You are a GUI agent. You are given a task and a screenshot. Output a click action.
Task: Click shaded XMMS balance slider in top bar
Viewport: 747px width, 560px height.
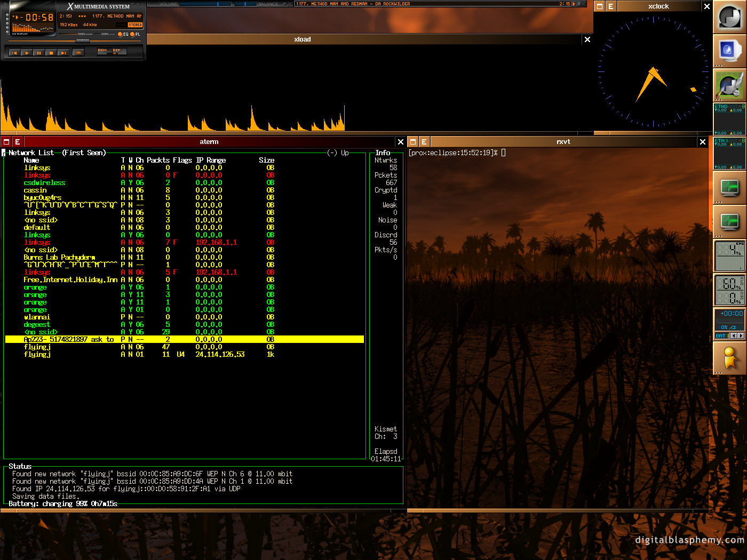pos(246,4)
